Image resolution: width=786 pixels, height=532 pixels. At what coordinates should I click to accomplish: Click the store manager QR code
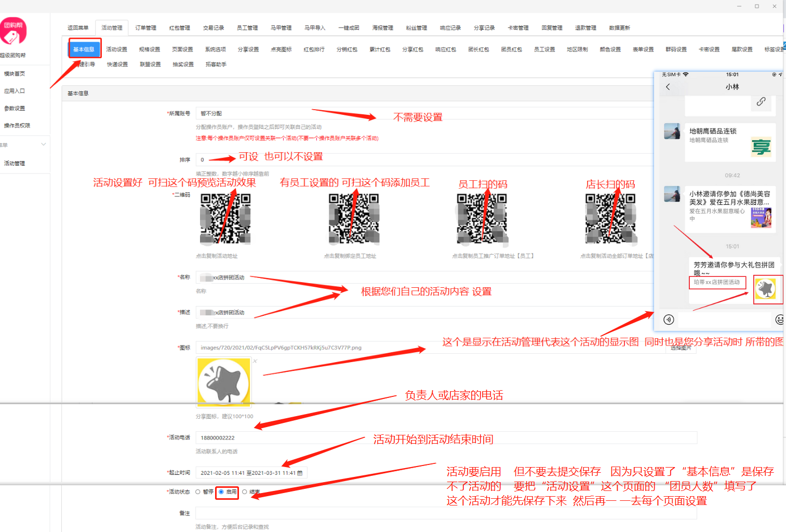pos(610,219)
